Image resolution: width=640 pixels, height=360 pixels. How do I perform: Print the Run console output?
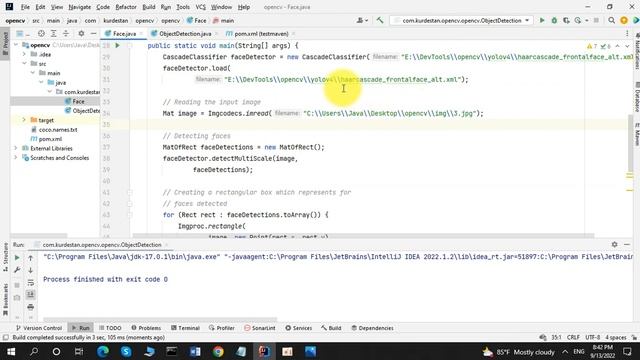pos(31,307)
